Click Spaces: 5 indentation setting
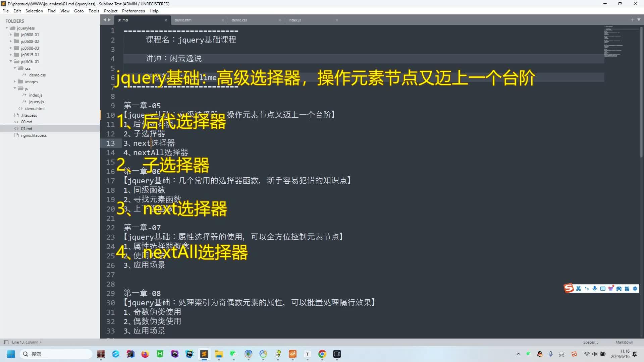 (591, 342)
